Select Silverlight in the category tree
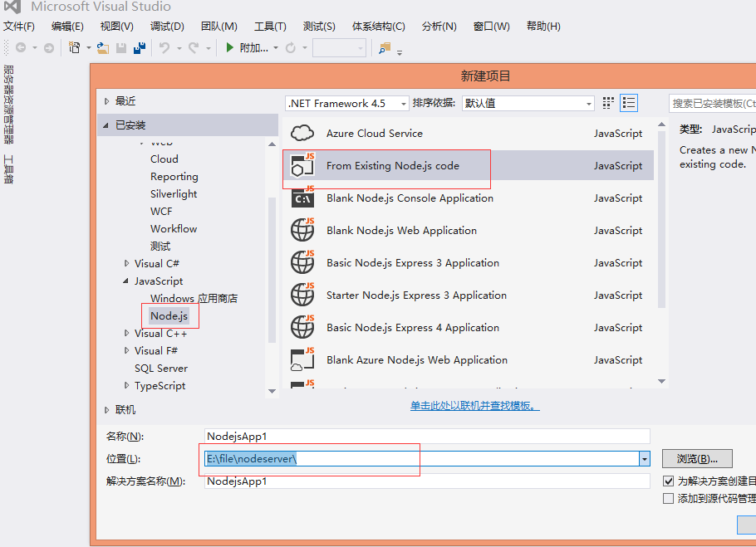 point(174,194)
